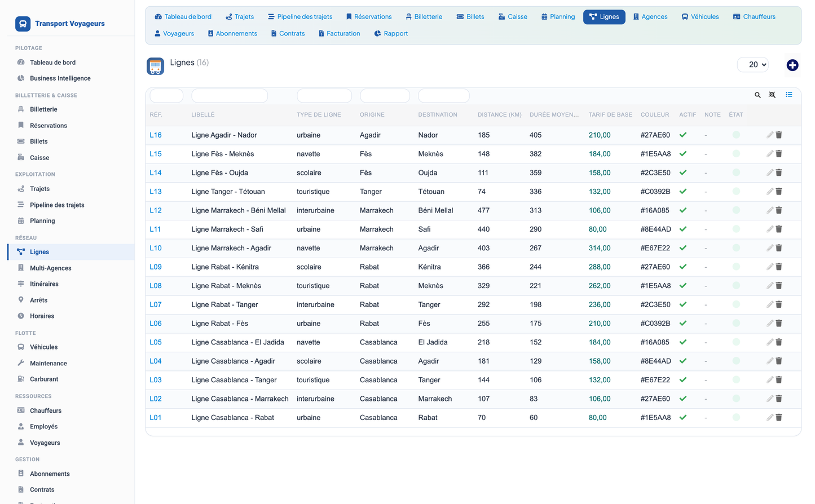Open Multi-Agences in the sidebar
Screen dimensions: 815x504
coord(51,268)
